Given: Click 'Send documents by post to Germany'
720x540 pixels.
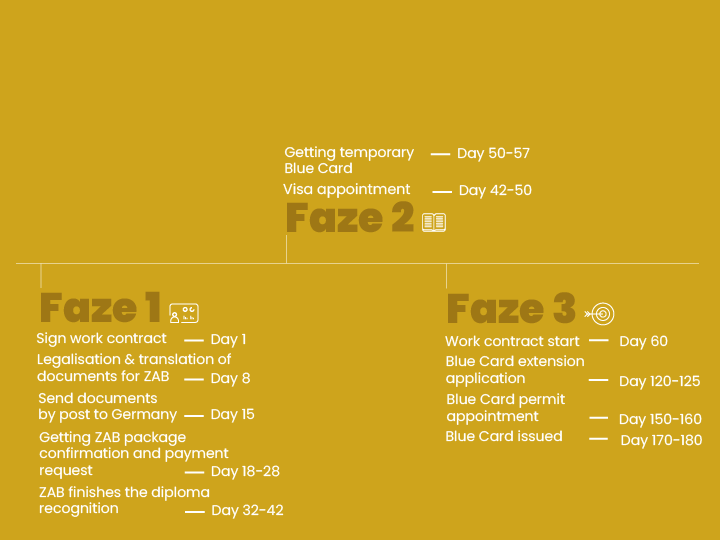Looking at the screenshot, I should click(x=107, y=406).
